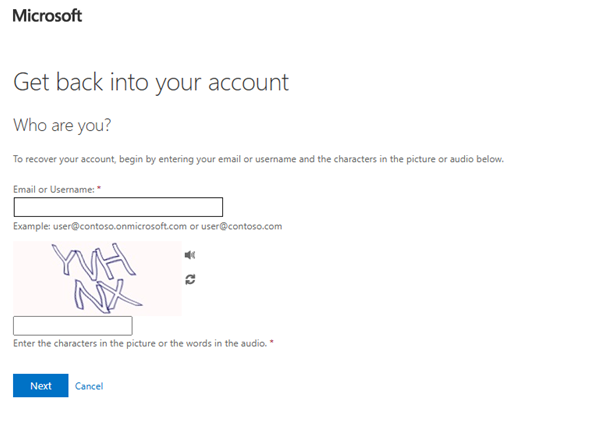Focus the Email or Username field

(x=118, y=207)
